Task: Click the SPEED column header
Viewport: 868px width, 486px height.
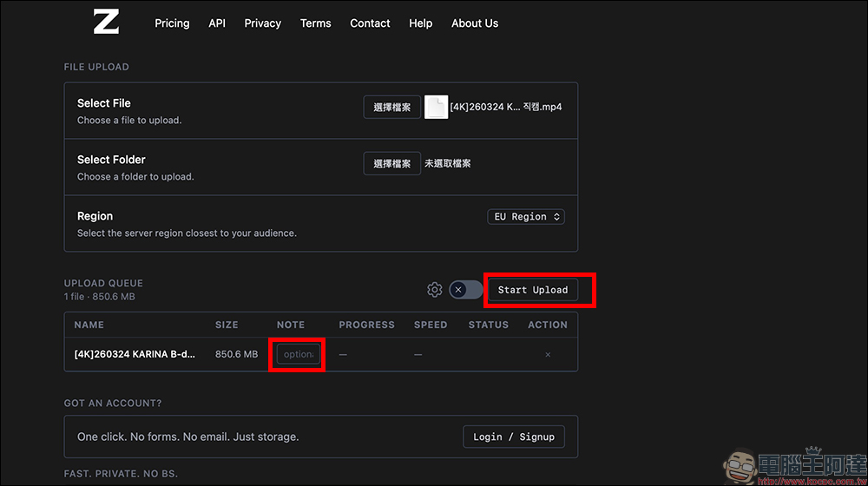Action: point(431,325)
